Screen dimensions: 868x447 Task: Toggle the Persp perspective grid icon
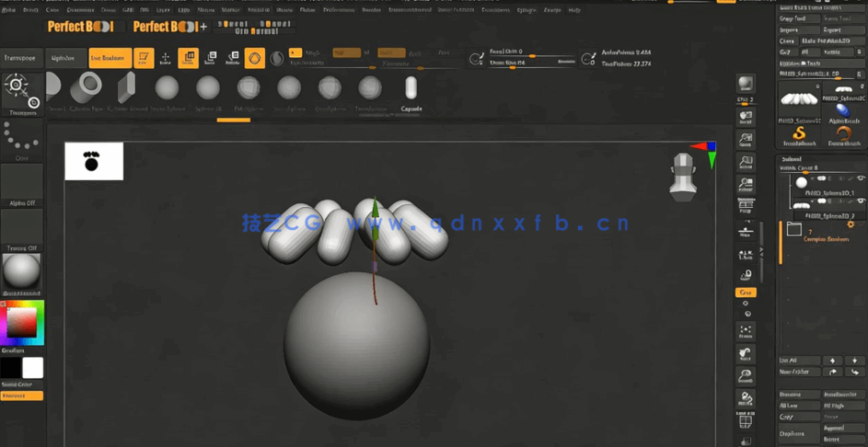click(x=746, y=206)
